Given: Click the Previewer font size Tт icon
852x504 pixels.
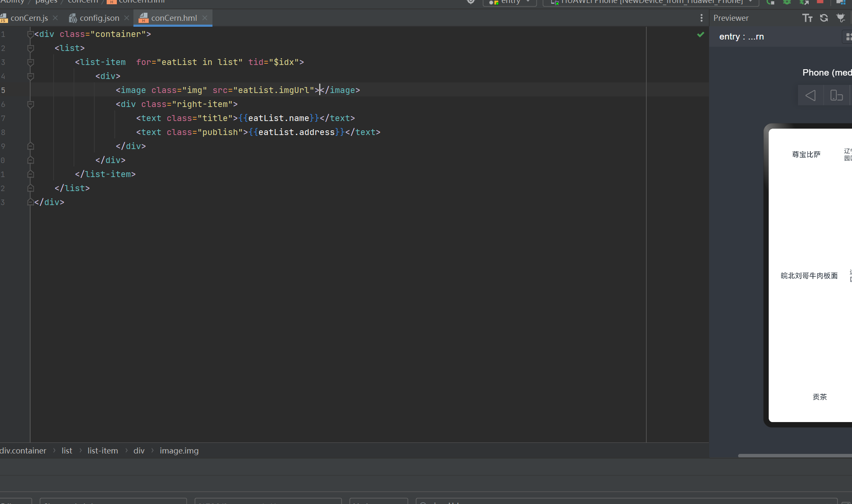Looking at the screenshot, I should tap(807, 18).
